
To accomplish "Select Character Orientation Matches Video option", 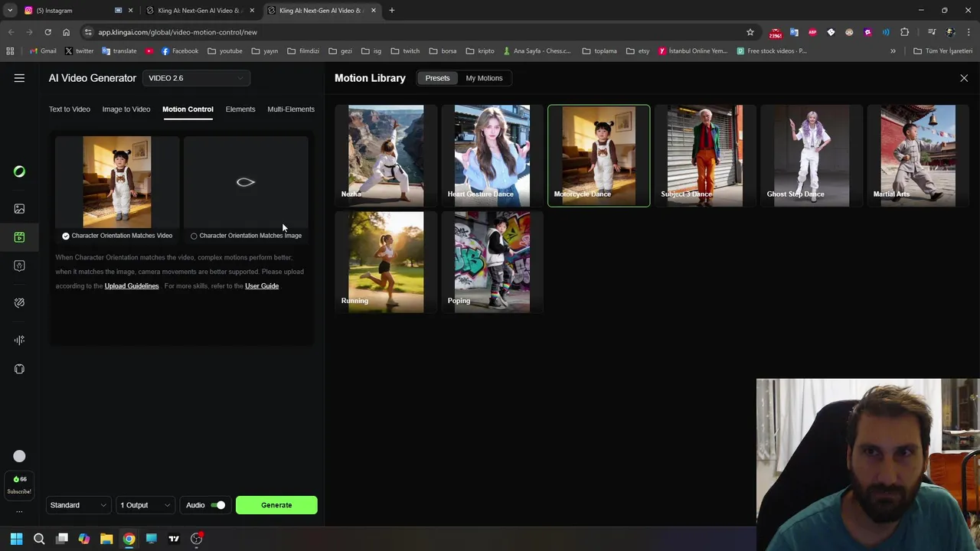I will (117, 236).
